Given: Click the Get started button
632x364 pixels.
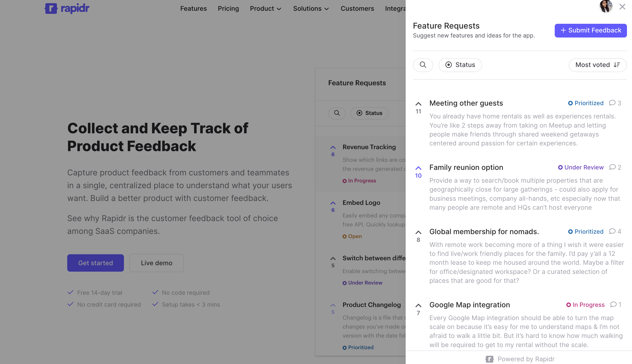Looking at the screenshot, I should coord(96,263).
